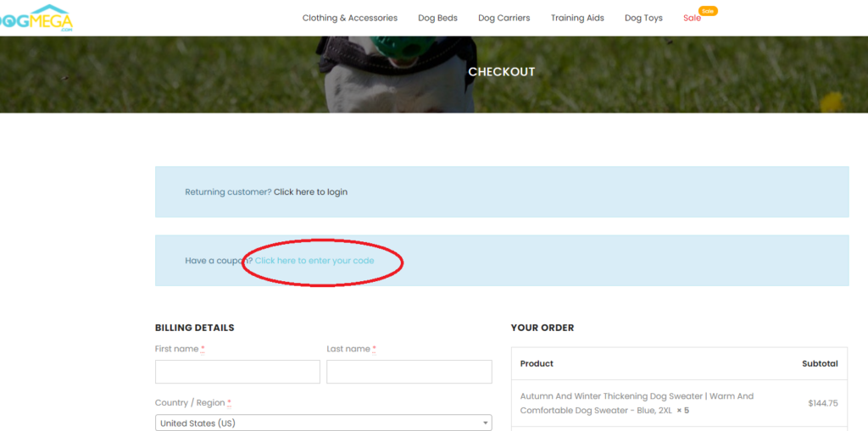Click the CHECKOUT banner title
This screenshot has height=431, width=868.
tap(502, 72)
